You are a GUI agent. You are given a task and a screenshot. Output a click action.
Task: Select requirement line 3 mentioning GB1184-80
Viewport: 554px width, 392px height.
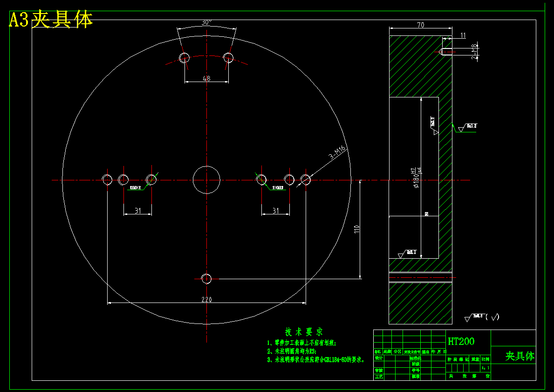[315, 359]
